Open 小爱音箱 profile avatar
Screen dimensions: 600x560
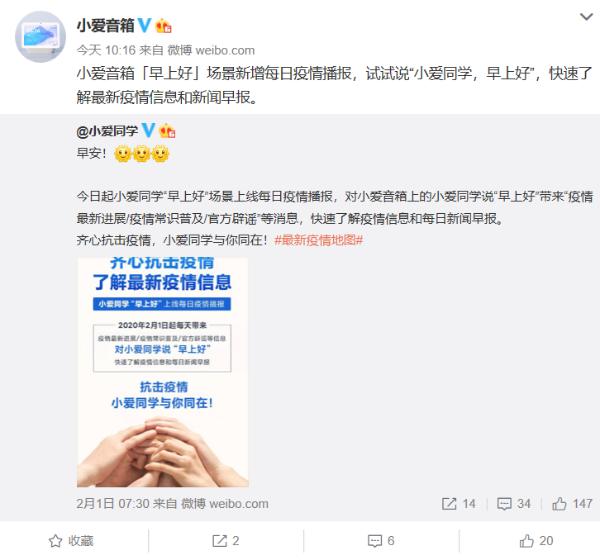click(x=40, y=37)
